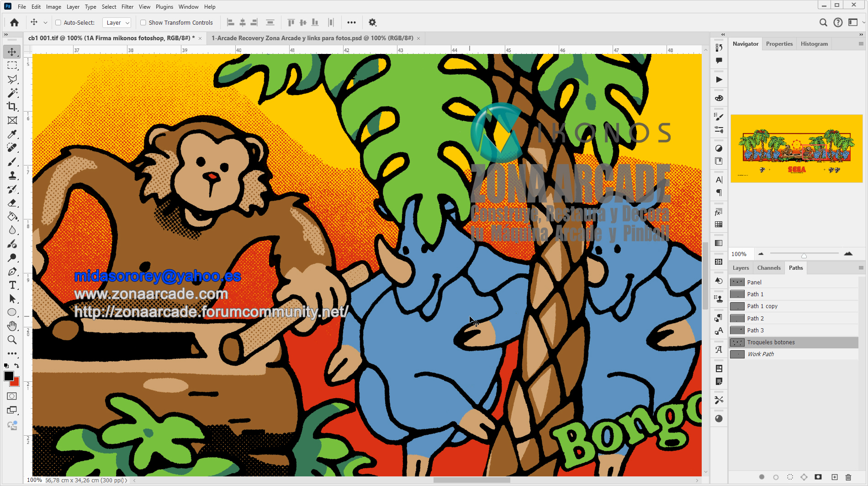Collapse the right panels double arrow
This screenshot has width=868, height=486.
click(861, 34)
